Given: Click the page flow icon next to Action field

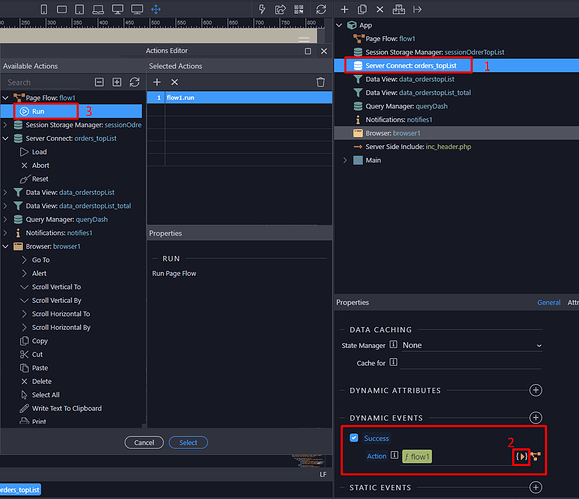Looking at the screenshot, I should pos(536,457).
